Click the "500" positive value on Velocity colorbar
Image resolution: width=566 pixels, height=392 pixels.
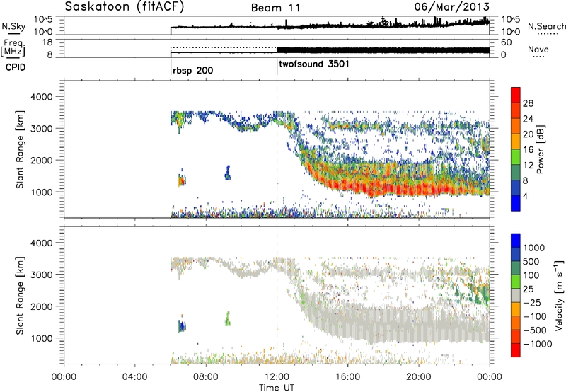coord(531,261)
